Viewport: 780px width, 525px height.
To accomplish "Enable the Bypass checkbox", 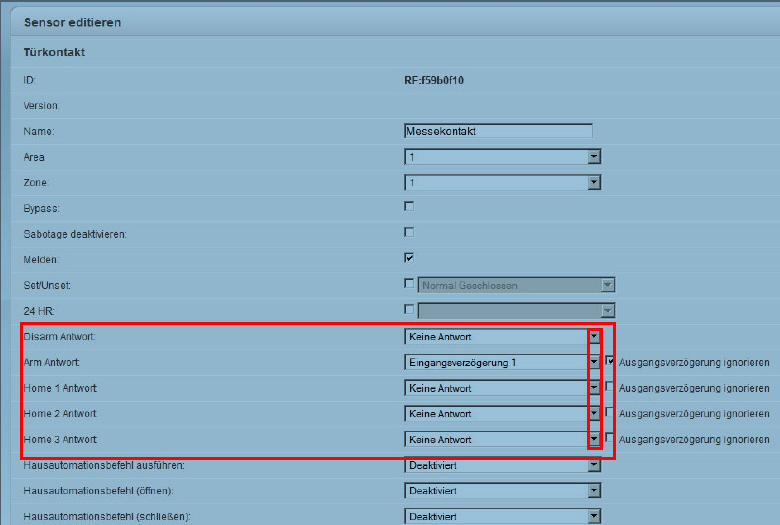I will pyautogui.click(x=409, y=207).
